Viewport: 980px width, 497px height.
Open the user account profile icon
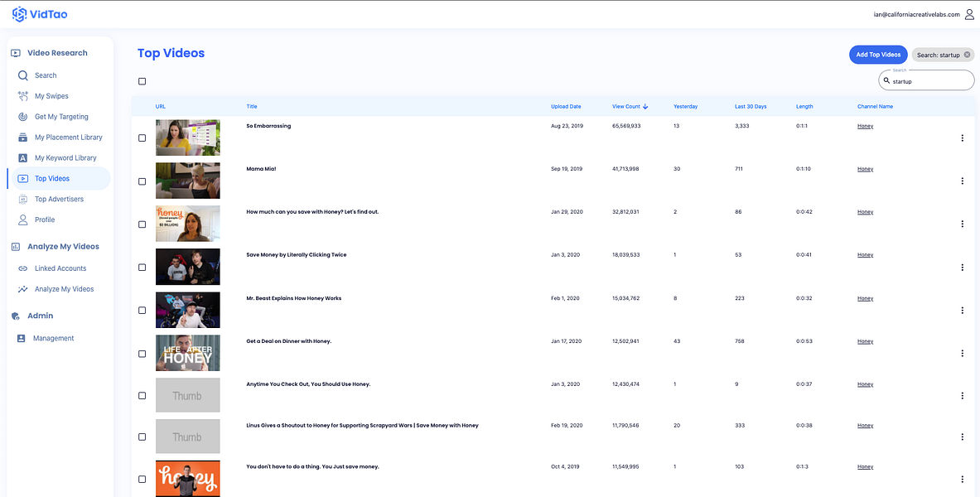point(969,14)
